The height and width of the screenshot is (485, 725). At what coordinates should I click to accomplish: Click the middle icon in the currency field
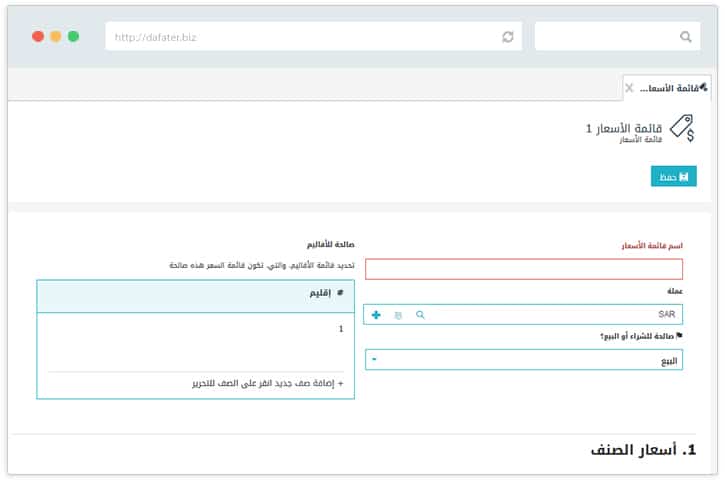(398, 315)
